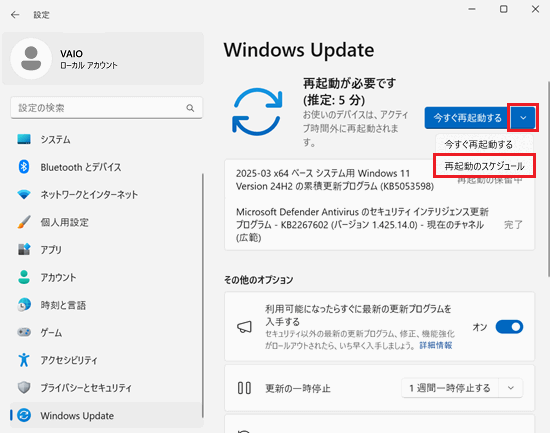
Task: Click the pause icon for 更新の一時停止
Action: 244,388
